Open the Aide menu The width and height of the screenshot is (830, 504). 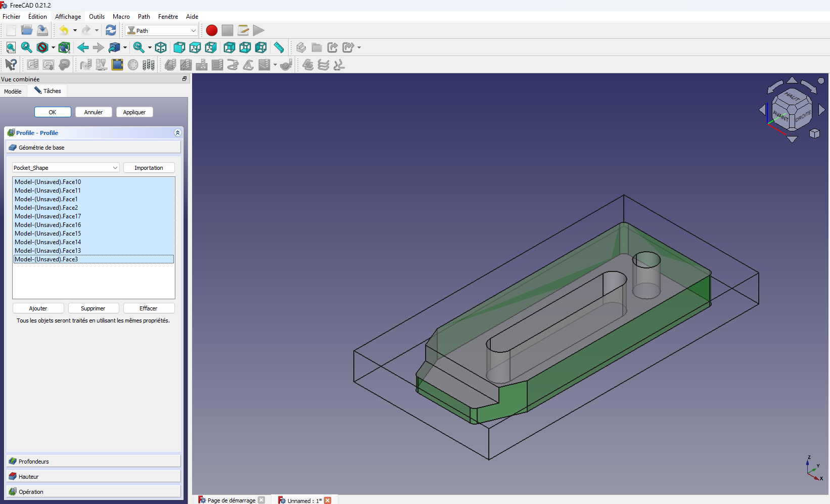coord(192,17)
